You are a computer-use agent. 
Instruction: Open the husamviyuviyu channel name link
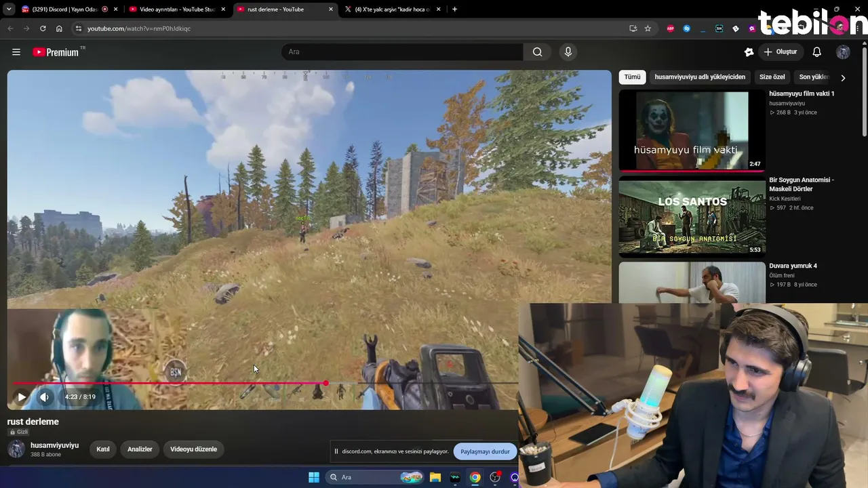(54, 445)
